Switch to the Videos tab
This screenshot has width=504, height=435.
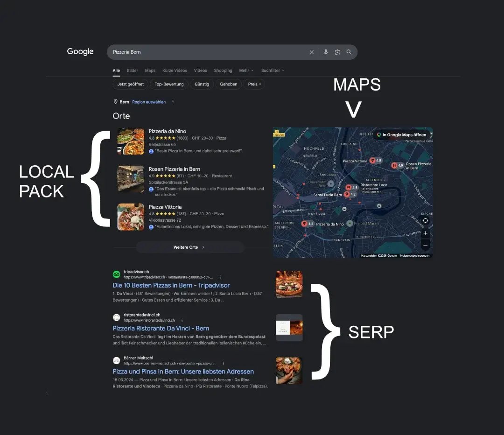pyautogui.click(x=201, y=70)
